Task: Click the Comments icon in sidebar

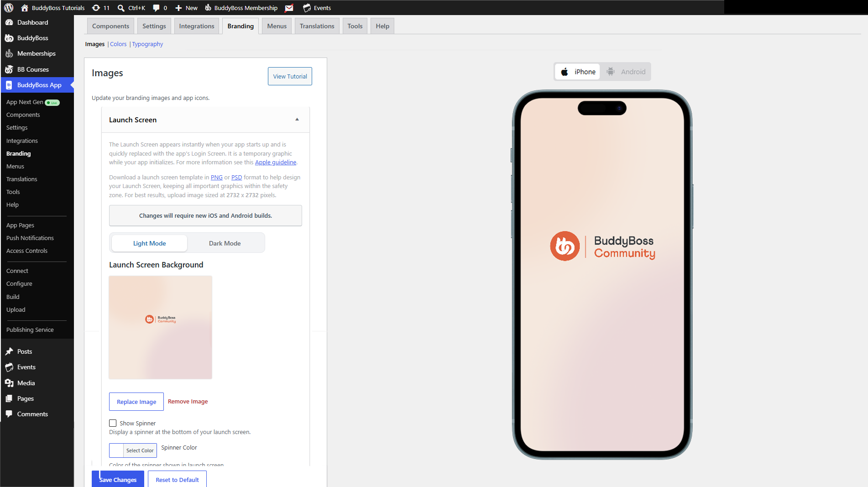Action: coord(9,414)
